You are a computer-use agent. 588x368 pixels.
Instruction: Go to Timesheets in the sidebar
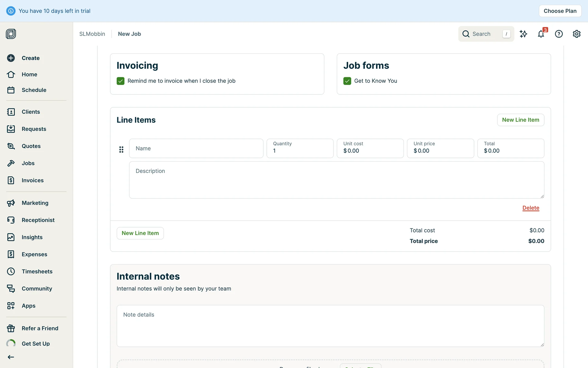click(x=37, y=271)
